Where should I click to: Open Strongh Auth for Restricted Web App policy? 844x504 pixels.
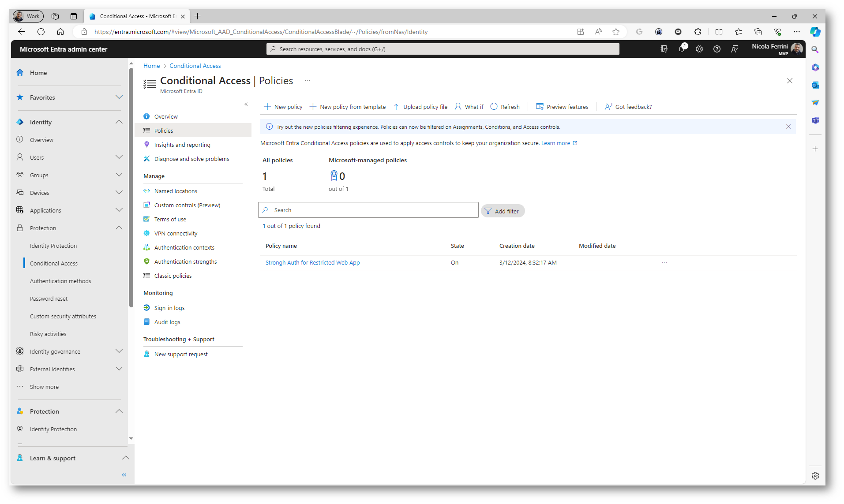[312, 263]
